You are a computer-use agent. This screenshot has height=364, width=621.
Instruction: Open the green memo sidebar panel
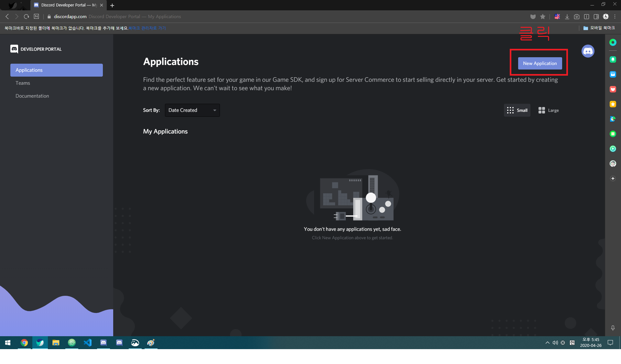[613, 134]
